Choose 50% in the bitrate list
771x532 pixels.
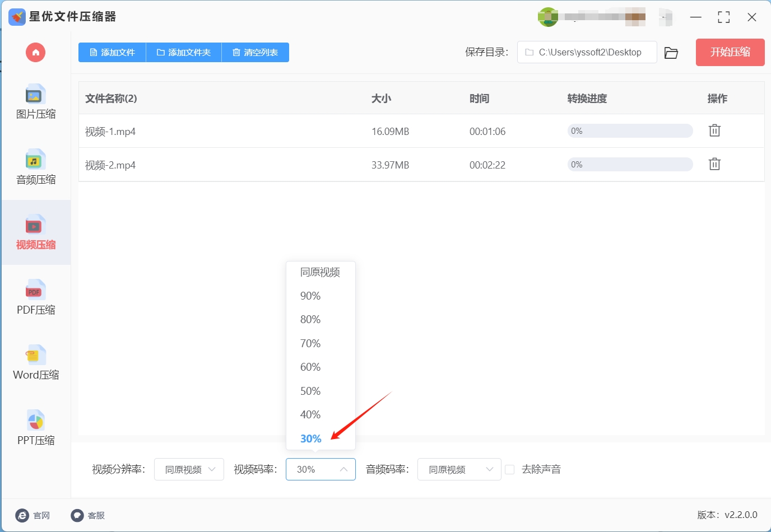(x=321, y=391)
